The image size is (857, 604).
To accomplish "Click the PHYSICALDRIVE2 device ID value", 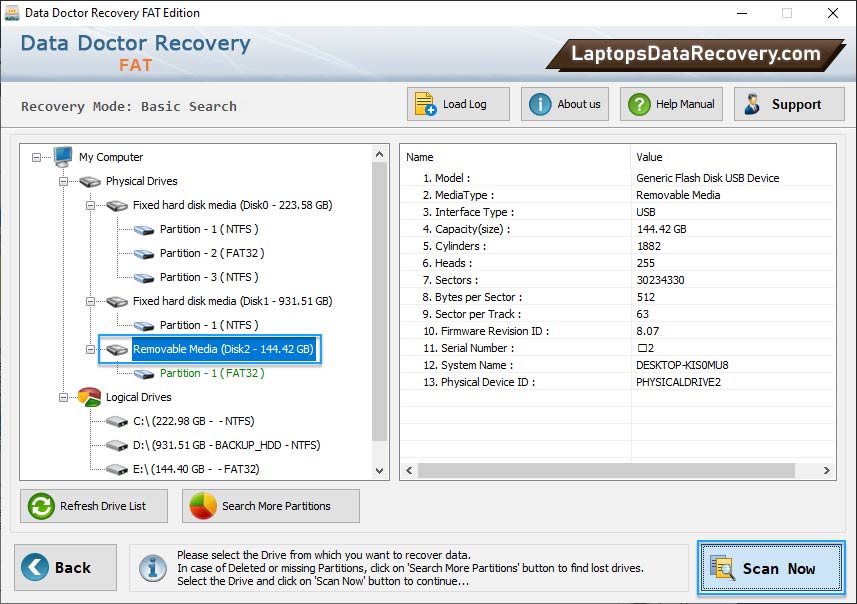I will click(678, 382).
